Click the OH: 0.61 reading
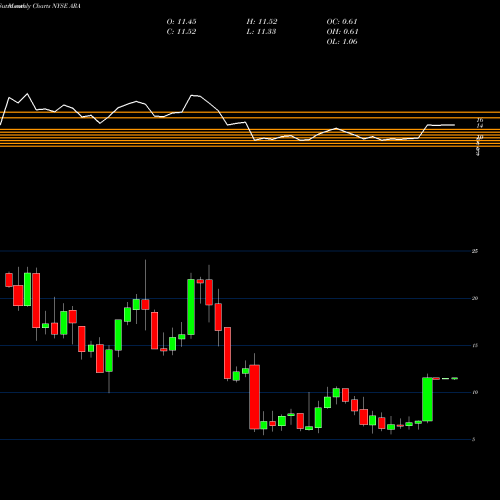Image resolution: width=500 pixels, height=500 pixels. (x=342, y=32)
